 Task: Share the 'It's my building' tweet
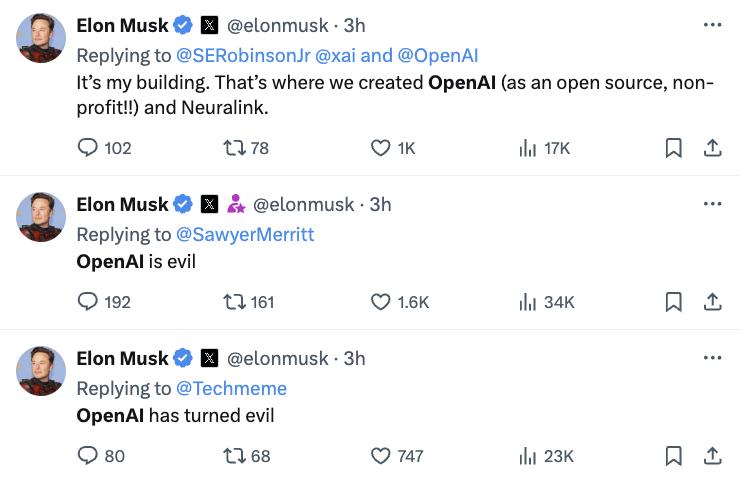coord(712,148)
